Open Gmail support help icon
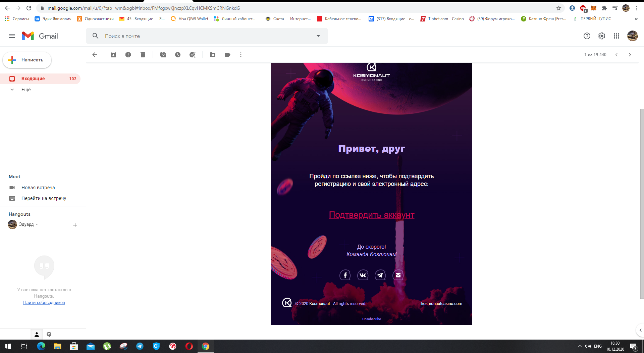This screenshot has width=644, height=353. pos(587,36)
